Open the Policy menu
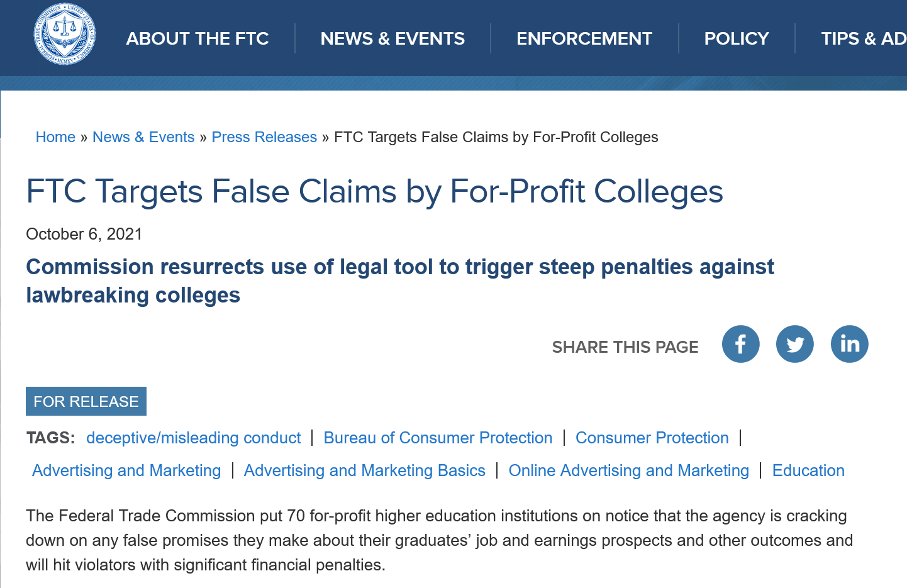The image size is (907, 588). click(x=736, y=39)
